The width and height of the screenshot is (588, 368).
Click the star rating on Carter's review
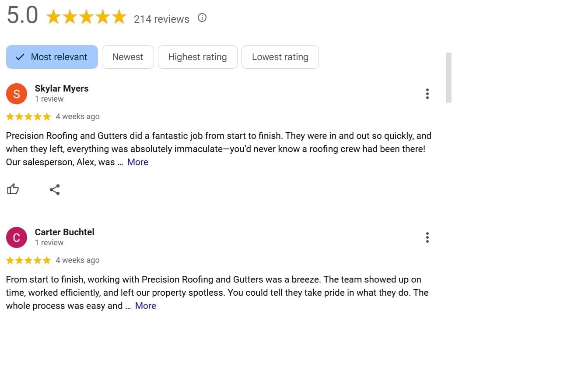(28, 260)
